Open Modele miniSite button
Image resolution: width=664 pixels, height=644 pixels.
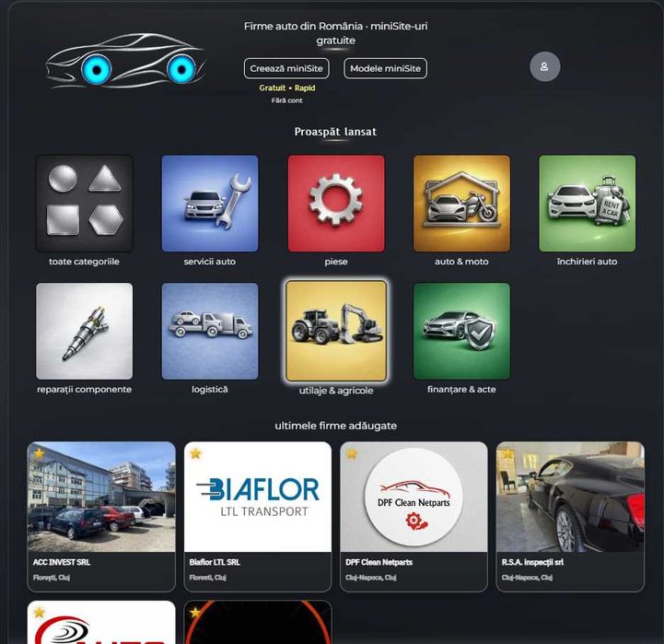pyautogui.click(x=385, y=68)
